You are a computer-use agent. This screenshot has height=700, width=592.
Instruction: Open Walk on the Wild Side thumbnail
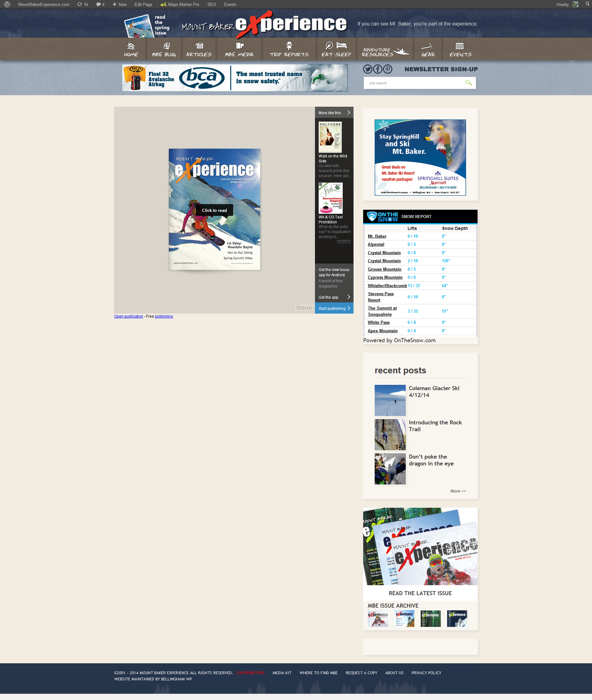click(330, 137)
